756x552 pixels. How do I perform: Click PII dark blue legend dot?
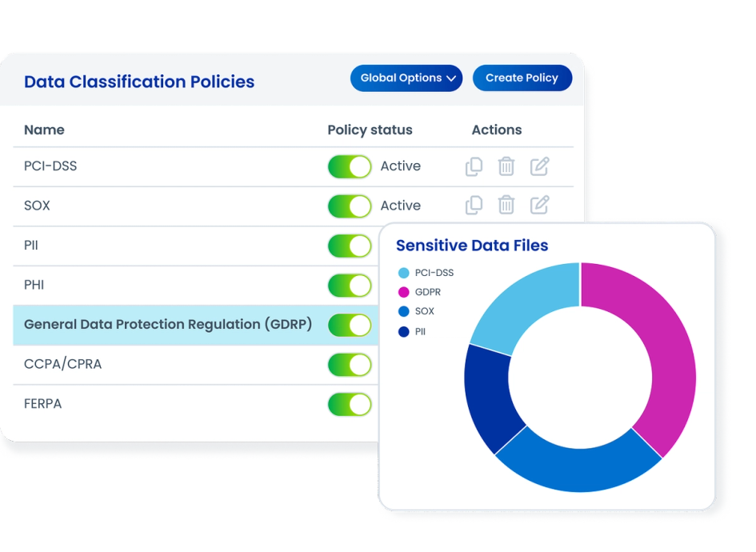tap(403, 332)
